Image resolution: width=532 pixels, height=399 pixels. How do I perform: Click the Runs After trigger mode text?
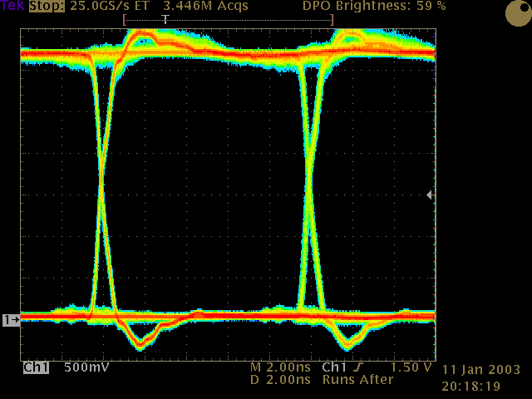point(358,380)
